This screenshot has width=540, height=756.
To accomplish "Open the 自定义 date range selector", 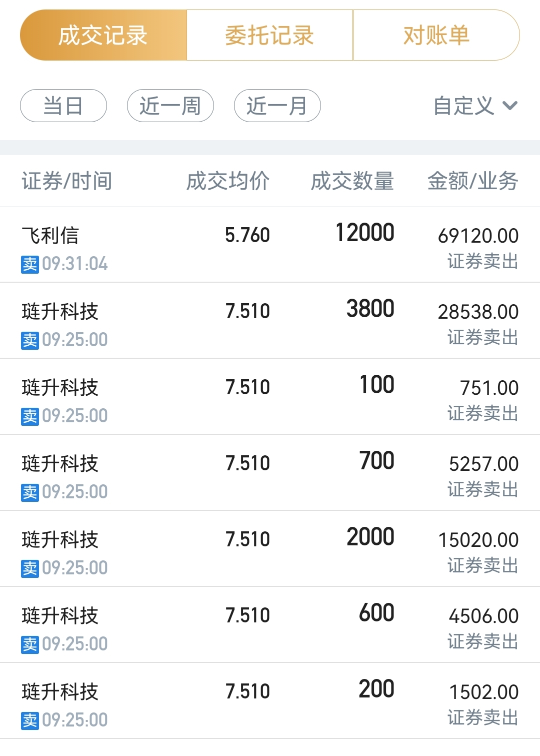I will click(x=475, y=106).
